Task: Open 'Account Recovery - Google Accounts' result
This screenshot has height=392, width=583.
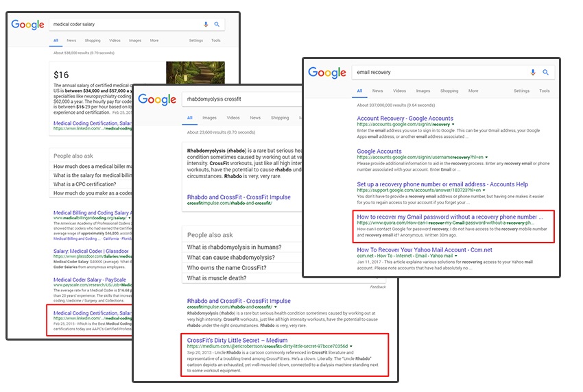Action: tap(405, 118)
